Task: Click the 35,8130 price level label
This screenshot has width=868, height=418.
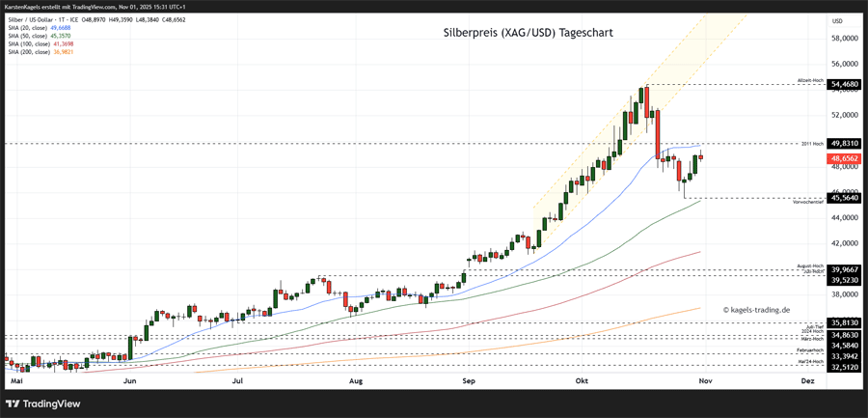Action: point(845,322)
